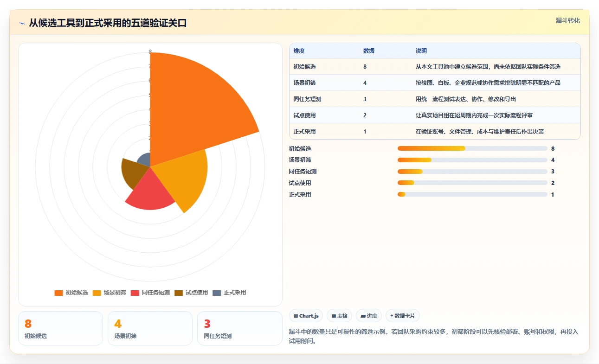This screenshot has height=364, width=599.
Task: Select the 数据卡片 chip
Action: click(x=403, y=316)
